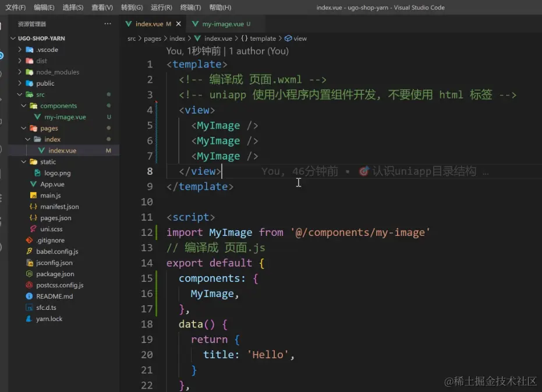The width and height of the screenshot is (542, 392).
Task: Collapse the index folder chevron
Action: [28, 139]
